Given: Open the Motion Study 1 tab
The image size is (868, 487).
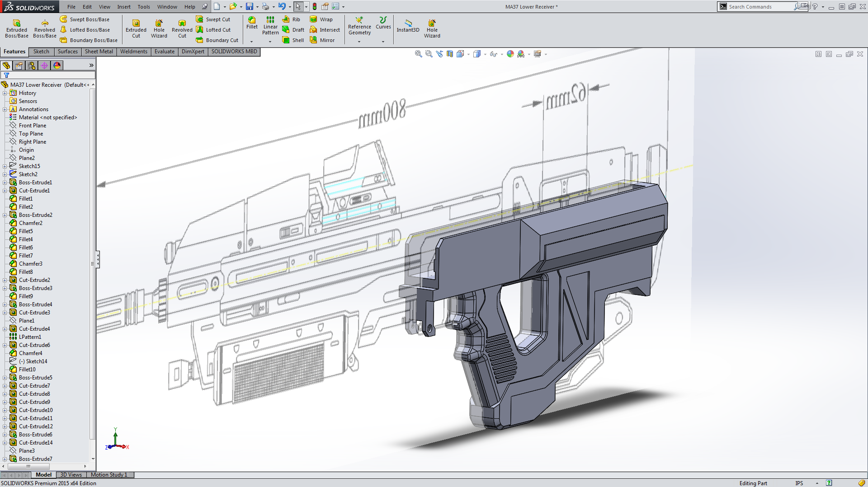Looking at the screenshot, I should pos(109,475).
